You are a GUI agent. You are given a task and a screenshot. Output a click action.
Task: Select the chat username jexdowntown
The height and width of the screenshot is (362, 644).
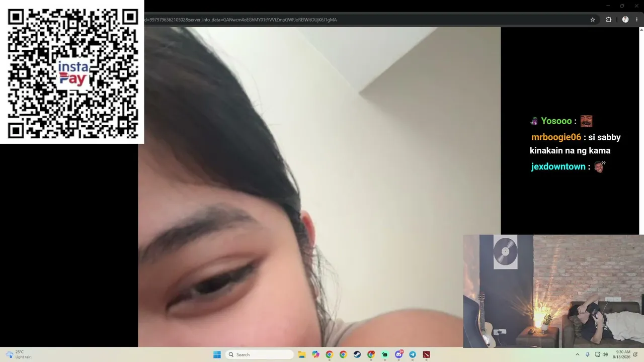pos(558,166)
